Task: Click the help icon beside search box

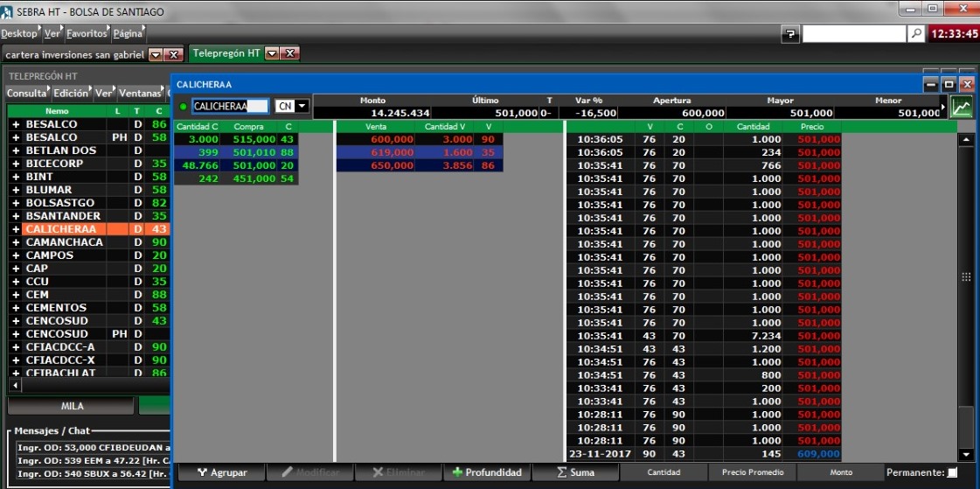Action: [x=790, y=34]
